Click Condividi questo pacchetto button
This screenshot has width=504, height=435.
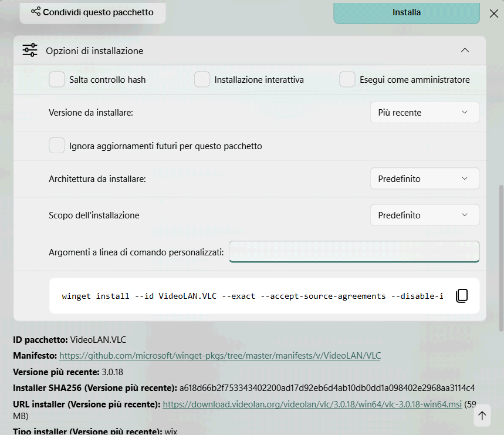click(93, 12)
